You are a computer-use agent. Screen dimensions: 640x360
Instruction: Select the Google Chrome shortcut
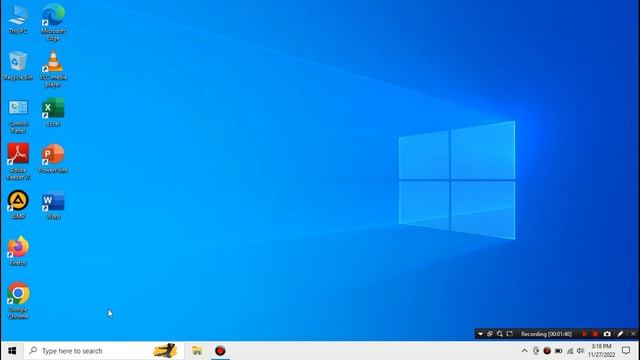(x=18, y=300)
